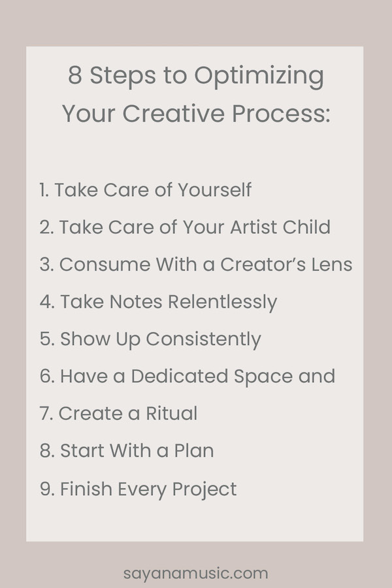Click the word "Relentlessly" in step 4
Image resolution: width=392 pixels, height=588 pixels.
click(x=223, y=303)
